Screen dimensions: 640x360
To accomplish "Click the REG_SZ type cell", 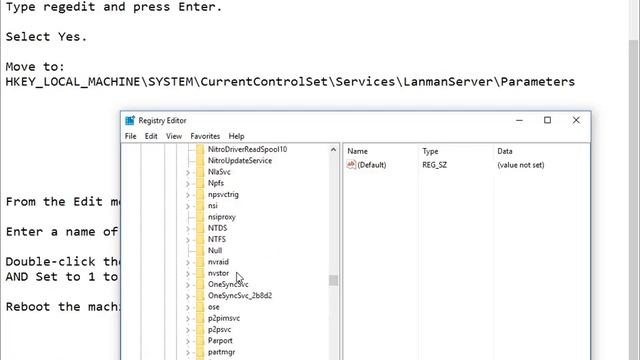I will 435,165.
